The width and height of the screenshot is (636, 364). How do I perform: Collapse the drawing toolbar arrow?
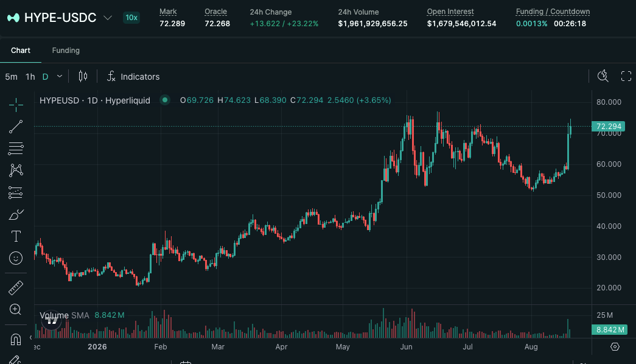pyautogui.click(x=30, y=338)
